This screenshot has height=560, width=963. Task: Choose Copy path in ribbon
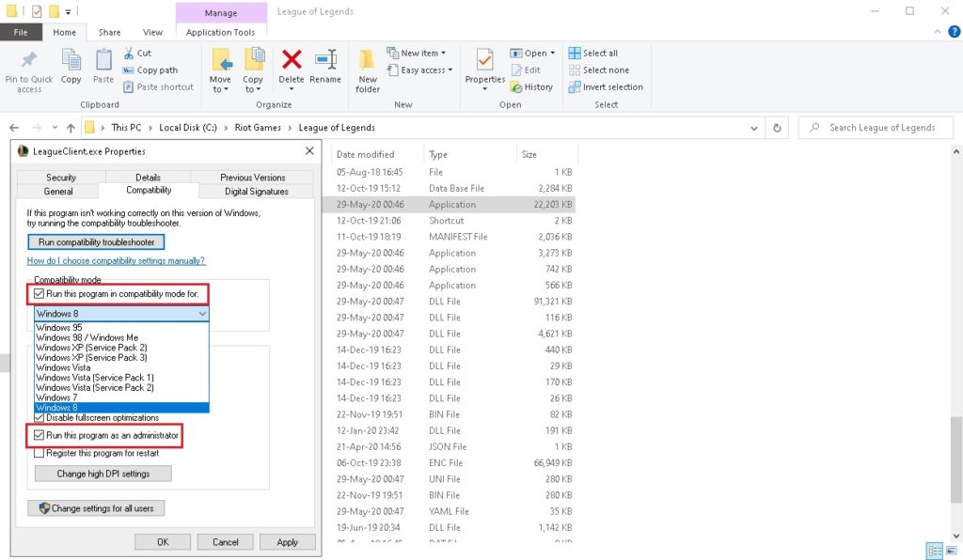[150, 70]
